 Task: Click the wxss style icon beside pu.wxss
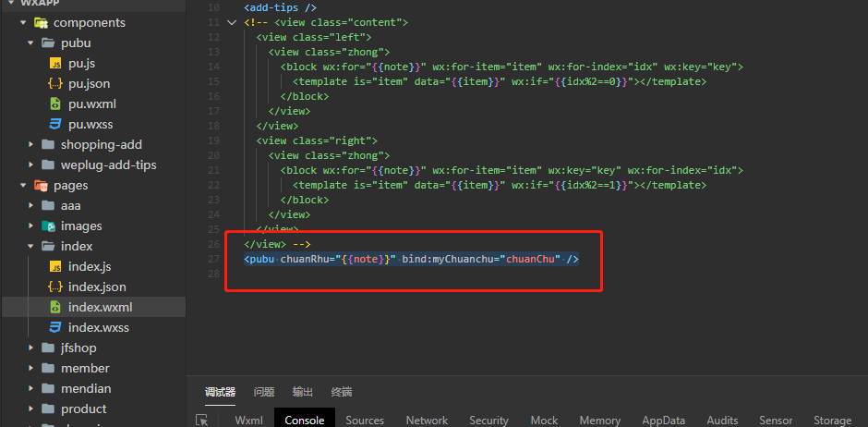(x=55, y=125)
